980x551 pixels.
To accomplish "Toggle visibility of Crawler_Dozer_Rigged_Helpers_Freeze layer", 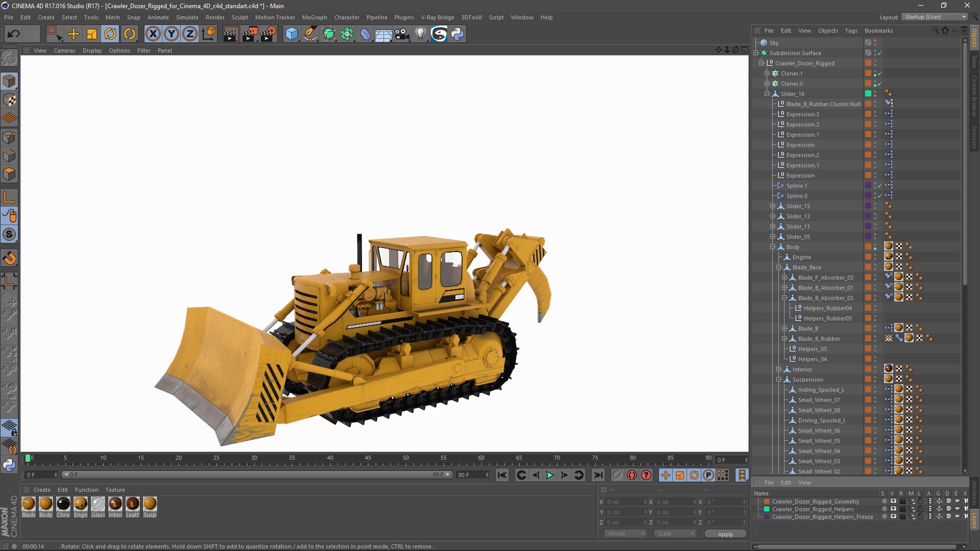I will [893, 517].
